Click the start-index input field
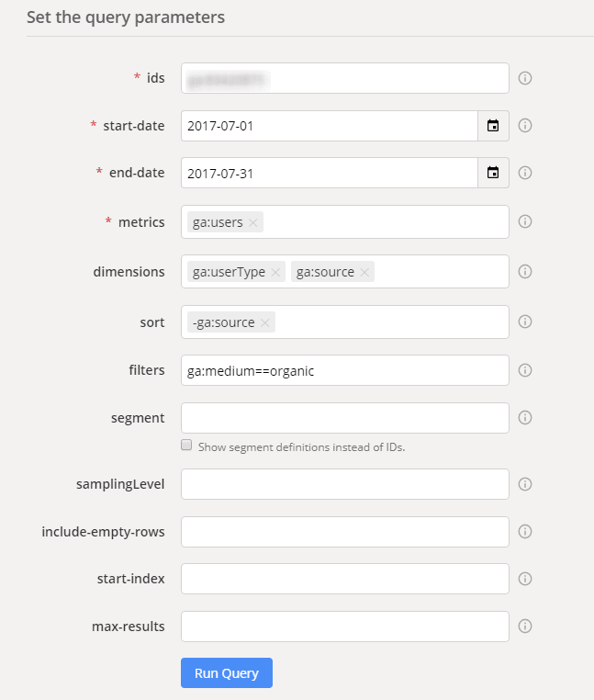This screenshot has height=700, width=594. click(x=345, y=579)
